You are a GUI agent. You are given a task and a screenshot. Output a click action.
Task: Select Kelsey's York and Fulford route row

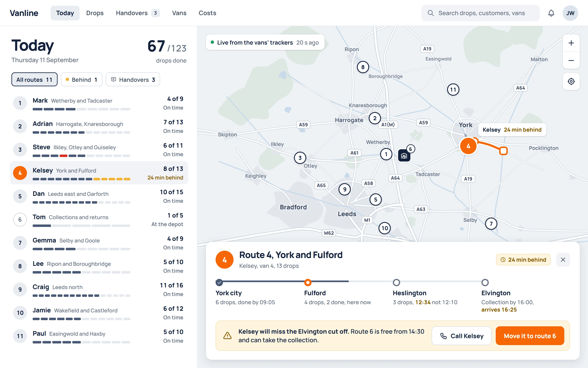point(99,173)
